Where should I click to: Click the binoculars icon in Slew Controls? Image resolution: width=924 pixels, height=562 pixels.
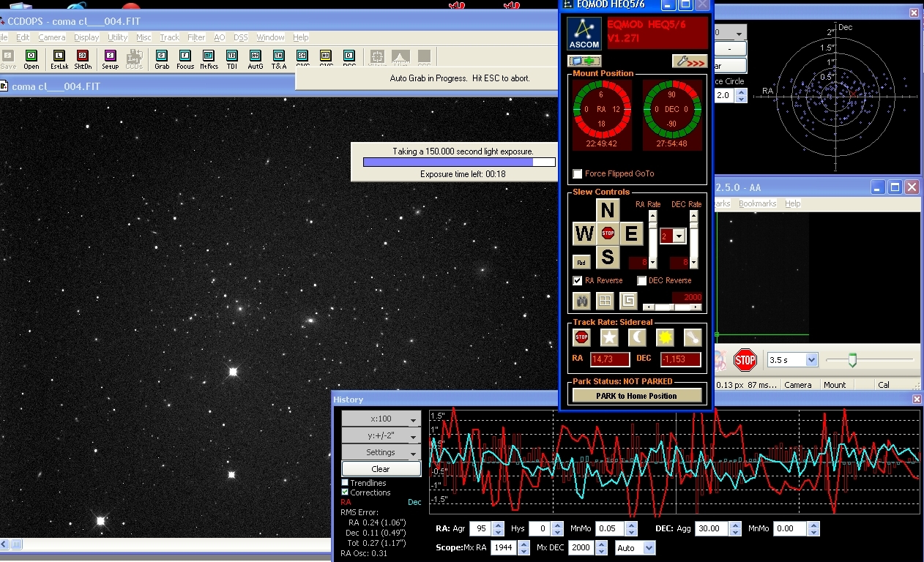coord(583,300)
